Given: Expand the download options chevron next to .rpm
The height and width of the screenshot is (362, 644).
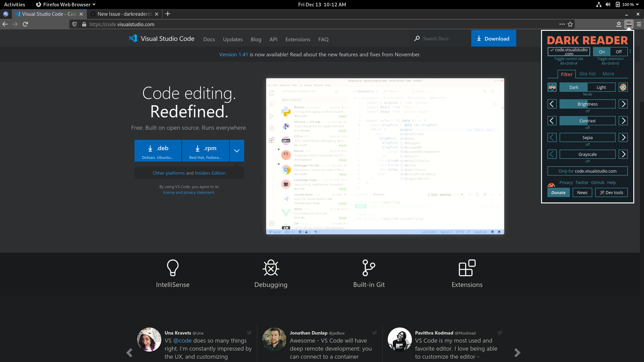Looking at the screenshot, I should 237,150.
